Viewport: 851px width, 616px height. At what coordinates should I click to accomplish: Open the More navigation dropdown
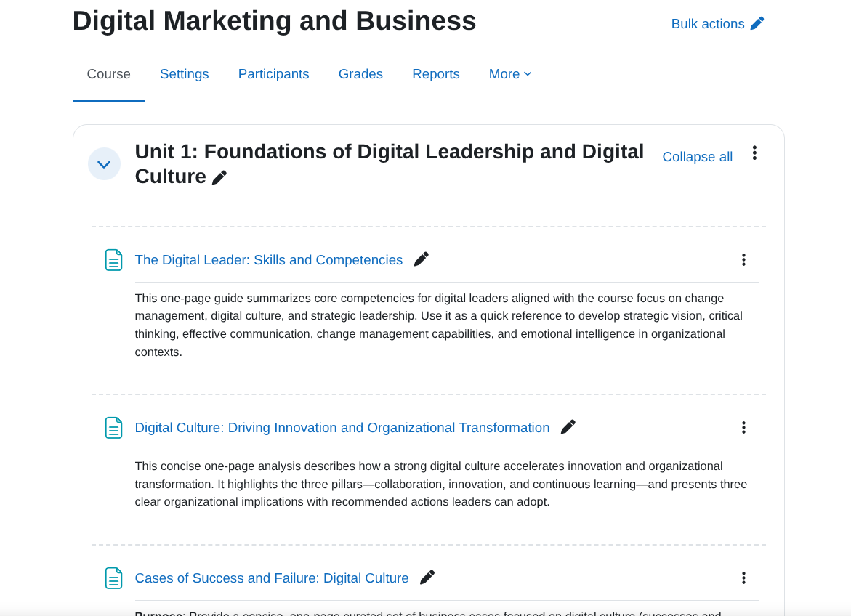(x=510, y=73)
